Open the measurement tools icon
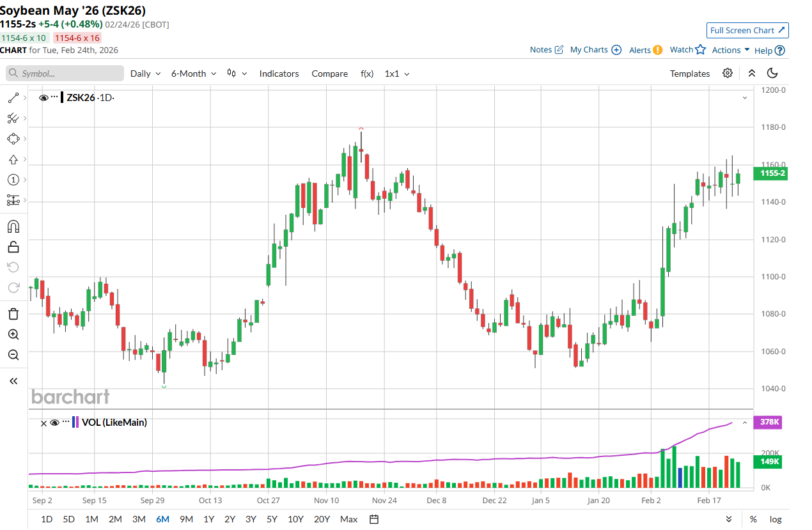 [x=13, y=200]
